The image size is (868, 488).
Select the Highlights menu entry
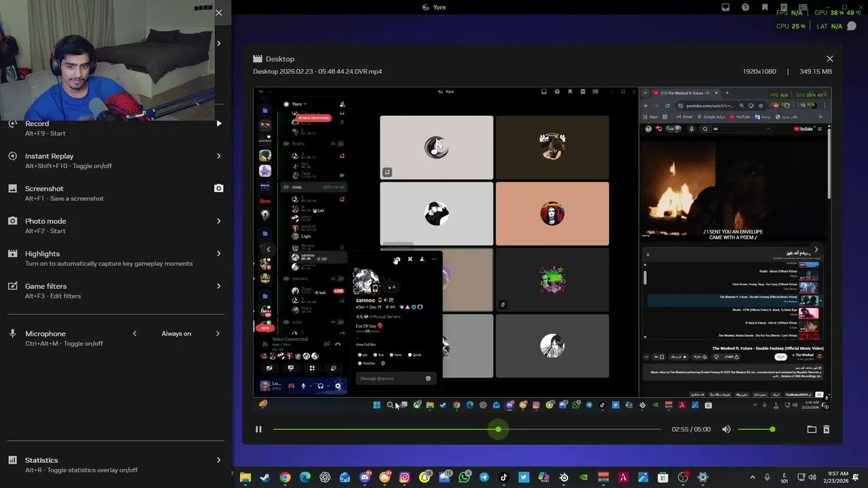point(115,258)
